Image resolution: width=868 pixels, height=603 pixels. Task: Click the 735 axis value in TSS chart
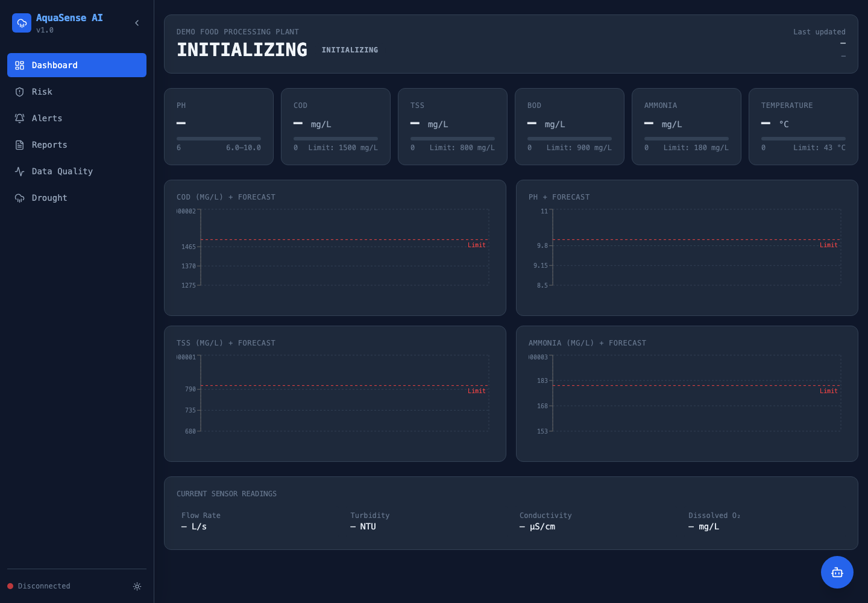190,410
